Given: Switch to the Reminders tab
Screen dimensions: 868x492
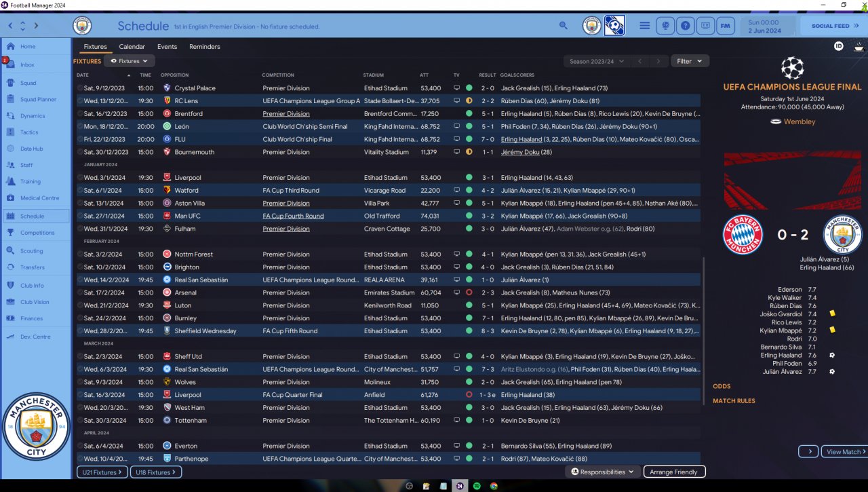Looking at the screenshot, I should tap(205, 47).
